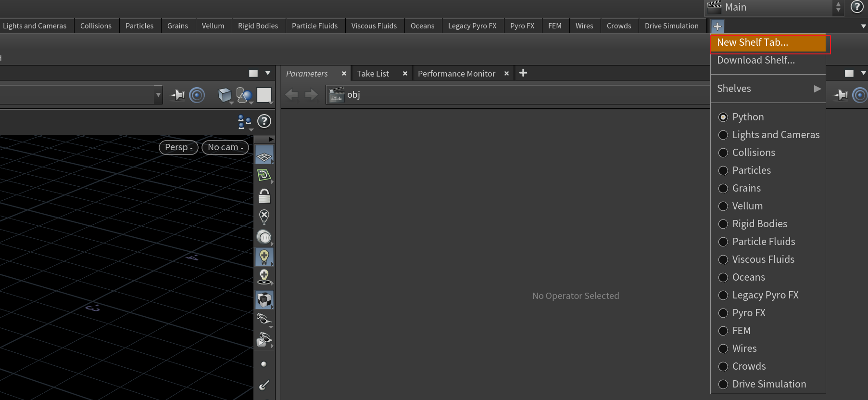The width and height of the screenshot is (868, 400).
Task: Toggle the Particles shelf radio button
Action: click(x=723, y=170)
